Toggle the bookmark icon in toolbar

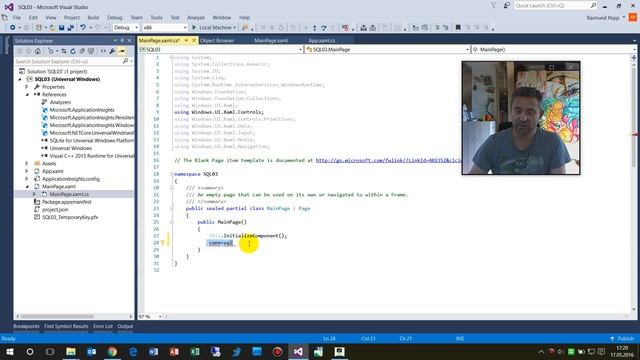pyautogui.click(x=458, y=28)
